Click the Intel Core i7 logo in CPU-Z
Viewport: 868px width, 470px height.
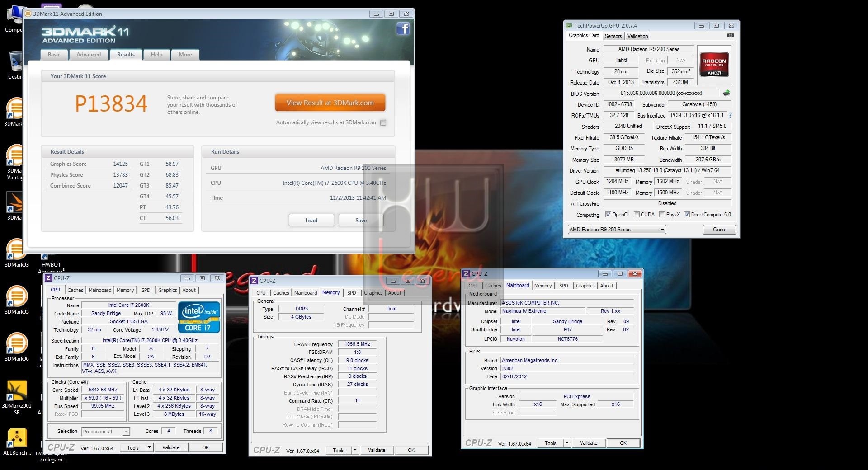point(199,317)
